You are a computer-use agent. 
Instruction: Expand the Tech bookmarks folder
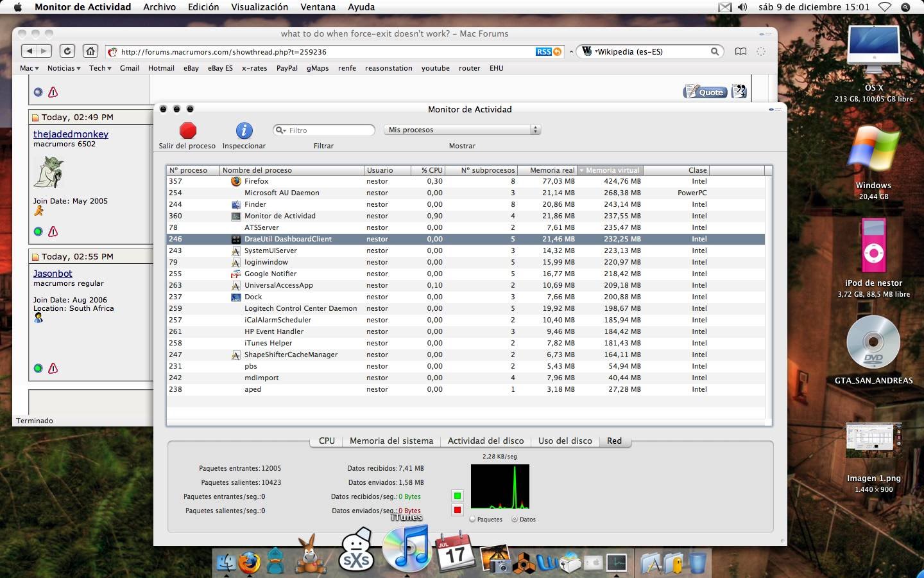pyautogui.click(x=100, y=68)
